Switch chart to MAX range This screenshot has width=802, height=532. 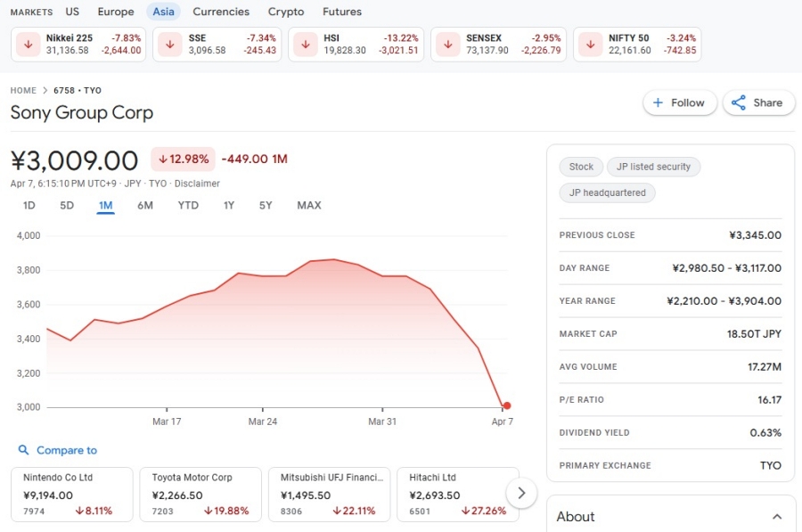tap(309, 205)
